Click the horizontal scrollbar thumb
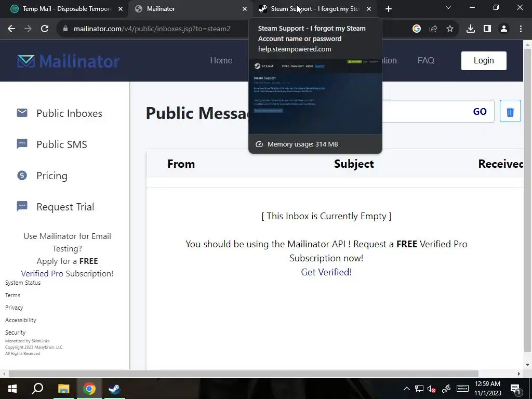 (x=243, y=374)
